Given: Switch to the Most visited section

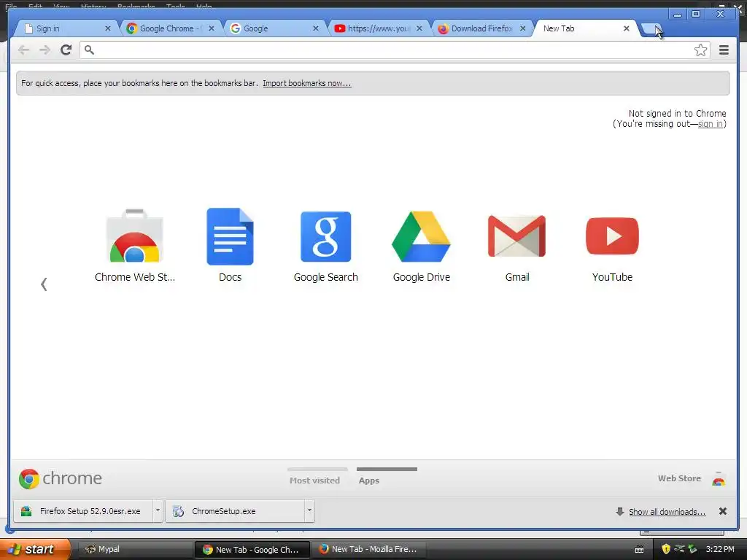Looking at the screenshot, I should pyautogui.click(x=315, y=481).
